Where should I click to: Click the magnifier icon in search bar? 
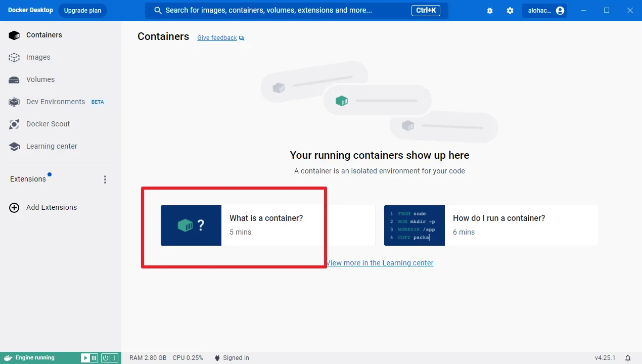point(158,11)
